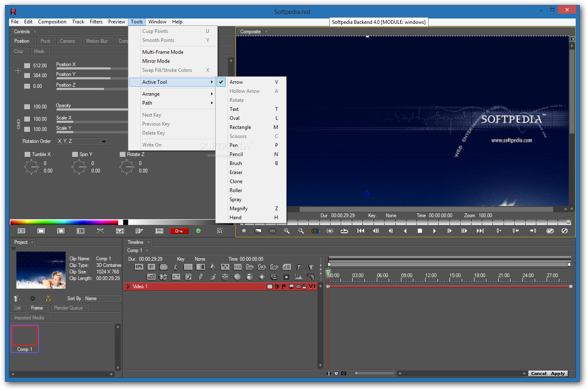Click the bold outlined T text icon
Image resolution: width=588 pixels, height=390 pixels.
pos(311,267)
